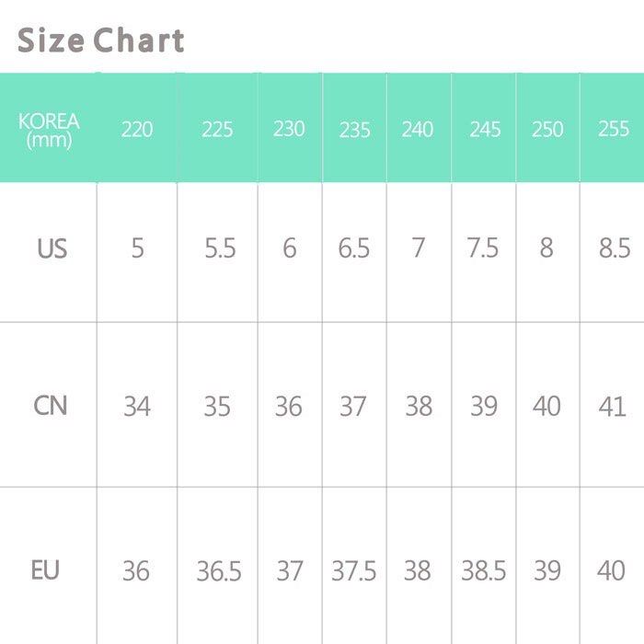
Task: Select the US row label
Action: coord(52,248)
